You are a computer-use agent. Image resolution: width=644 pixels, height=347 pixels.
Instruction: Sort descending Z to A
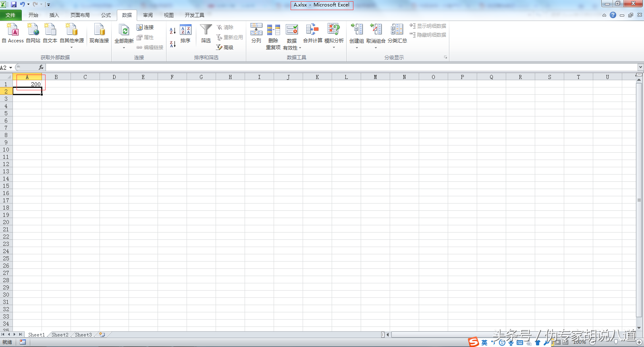pyautogui.click(x=172, y=44)
